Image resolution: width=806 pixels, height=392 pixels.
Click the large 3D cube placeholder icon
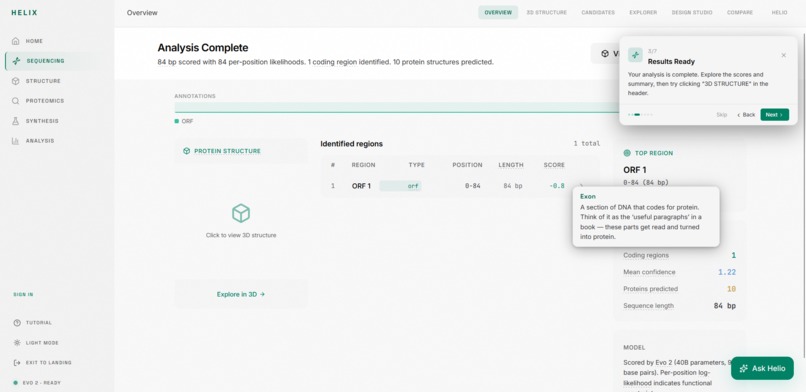[x=241, y=213]
